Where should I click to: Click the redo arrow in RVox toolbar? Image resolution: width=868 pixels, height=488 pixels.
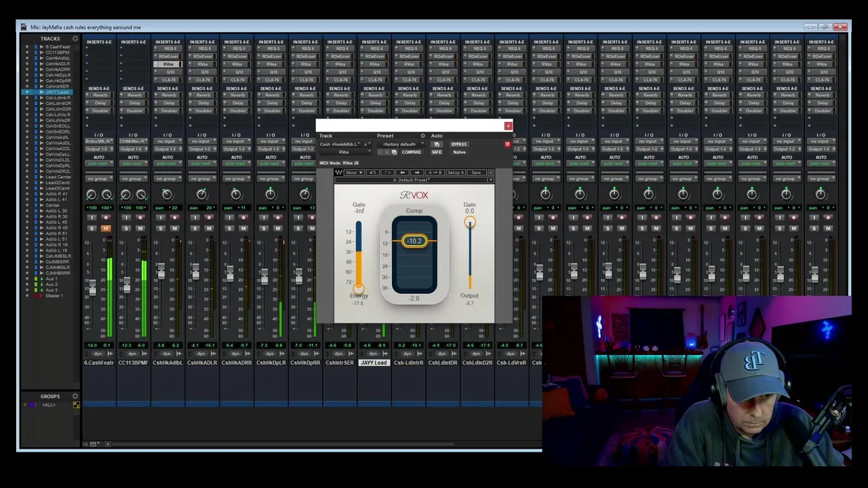(x=387, y=172)
